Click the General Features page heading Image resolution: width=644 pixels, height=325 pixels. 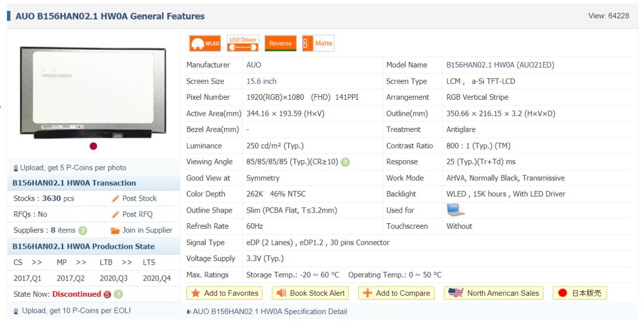(110, 16)
